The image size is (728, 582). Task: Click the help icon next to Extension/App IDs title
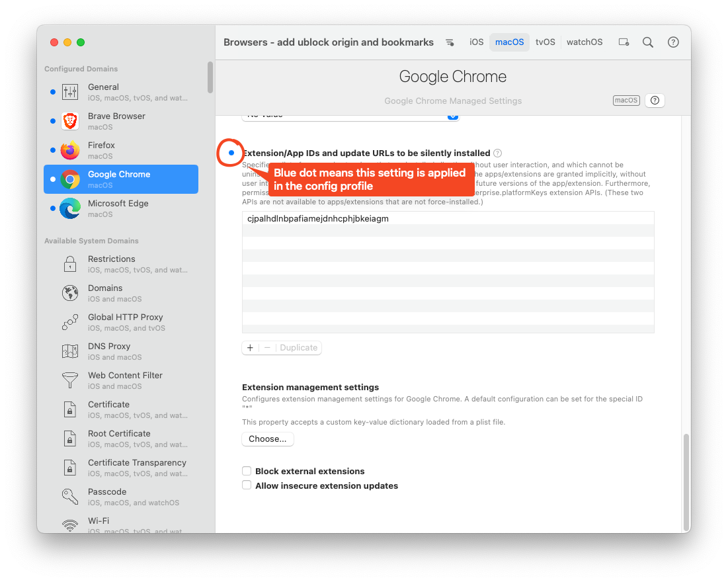click(x=497, y=153)
